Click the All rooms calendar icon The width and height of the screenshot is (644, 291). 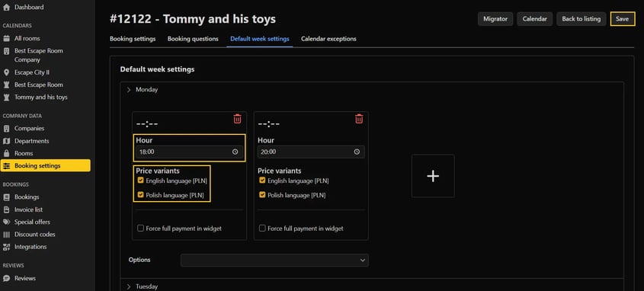(7, 39)
